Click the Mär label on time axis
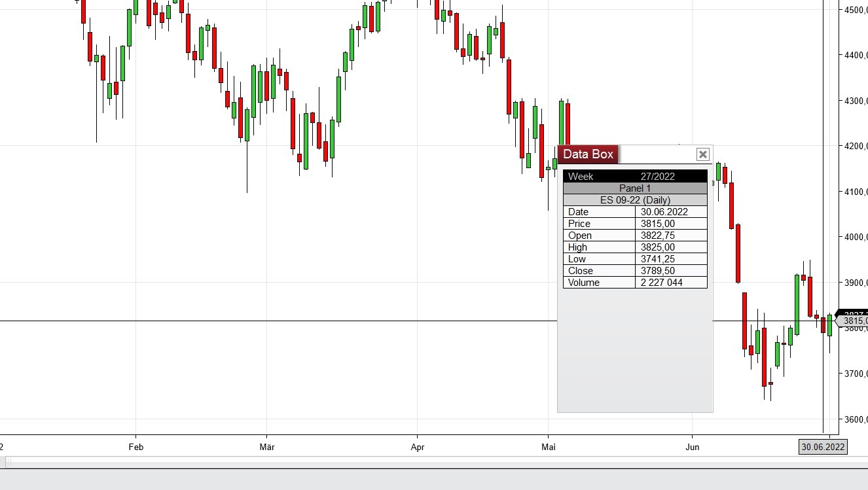The image size is (868, 490). (267, 447)
